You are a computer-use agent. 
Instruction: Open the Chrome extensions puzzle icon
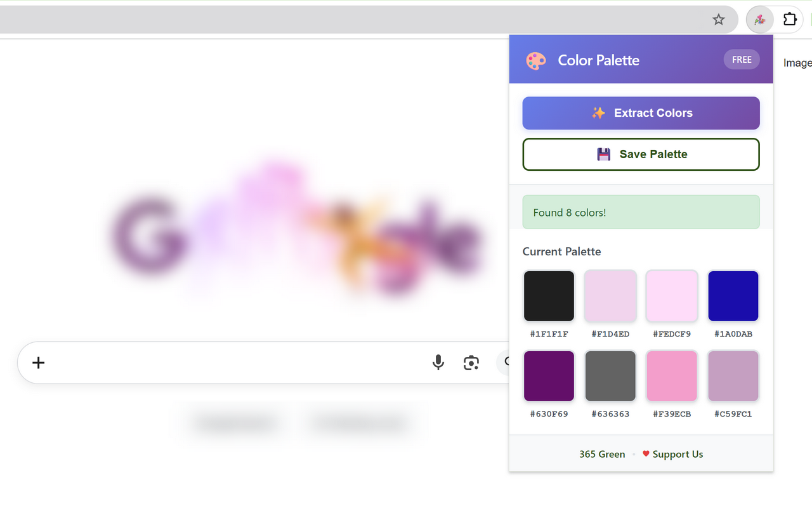790,19
